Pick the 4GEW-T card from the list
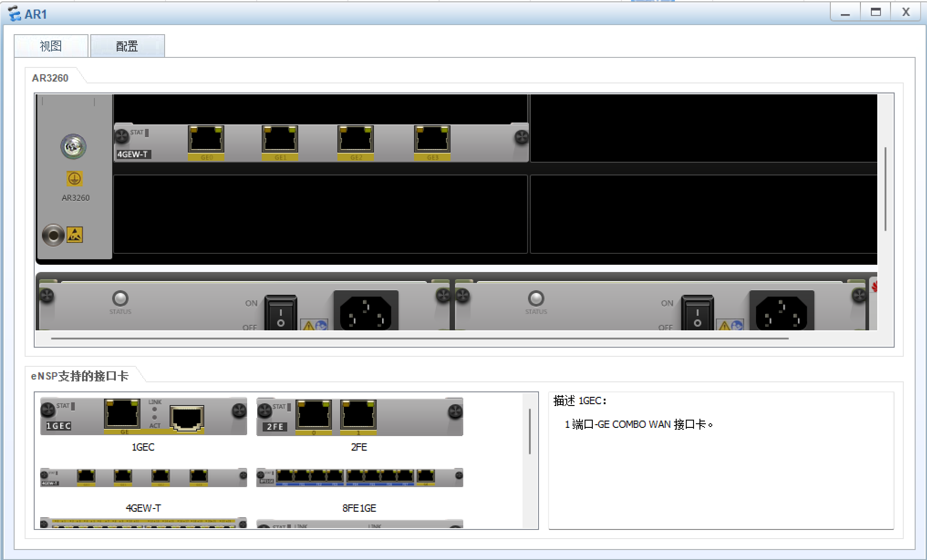927x560 pixels. [143, 478]
